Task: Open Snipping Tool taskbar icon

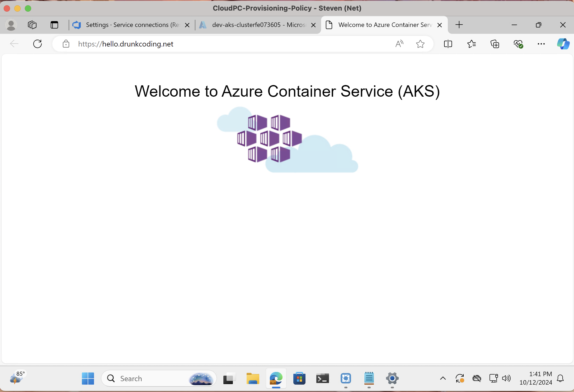Action: click(x=346, y=379)
